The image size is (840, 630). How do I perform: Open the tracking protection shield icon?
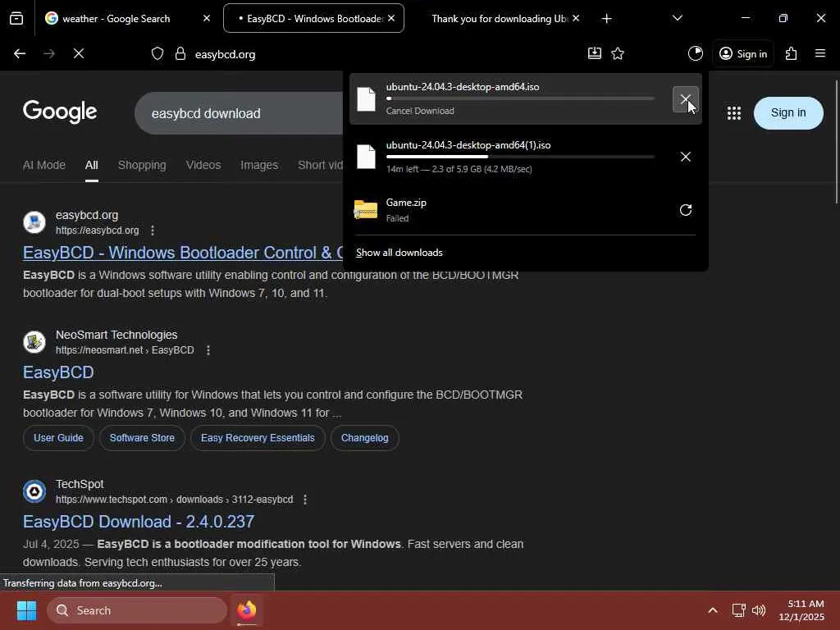(x=157, y=53)
